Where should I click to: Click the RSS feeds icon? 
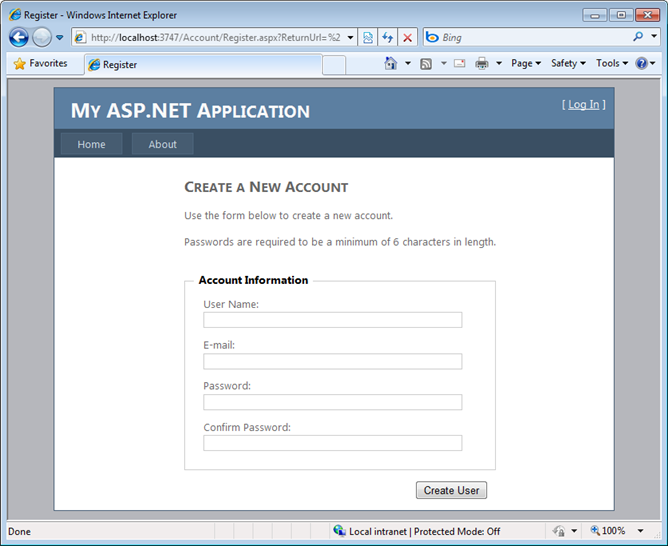click(x=426, y=64)
